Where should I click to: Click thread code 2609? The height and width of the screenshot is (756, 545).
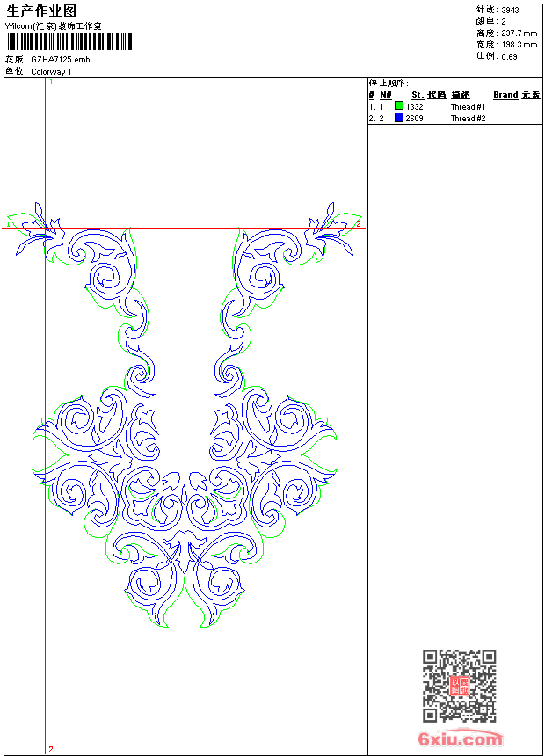click(x=414, y=118)
